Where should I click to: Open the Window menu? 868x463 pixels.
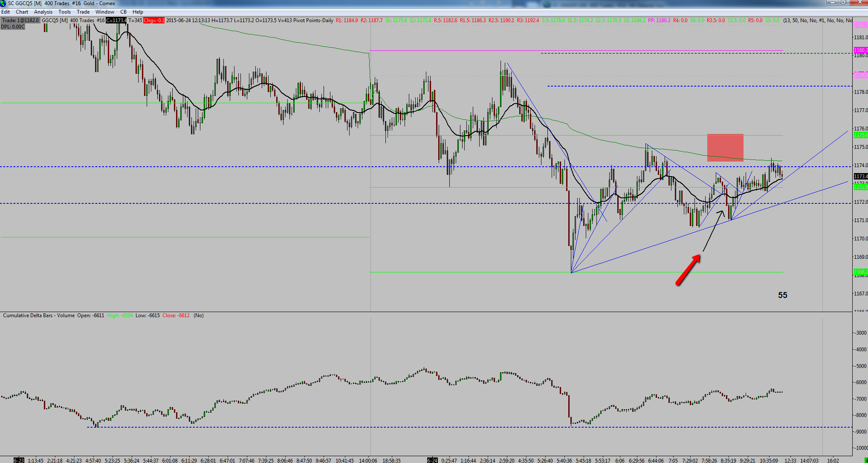coord(105,12)
